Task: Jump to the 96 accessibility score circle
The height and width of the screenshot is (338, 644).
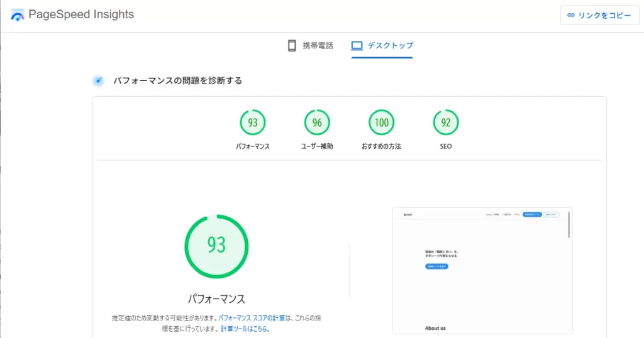Action: 317,123
